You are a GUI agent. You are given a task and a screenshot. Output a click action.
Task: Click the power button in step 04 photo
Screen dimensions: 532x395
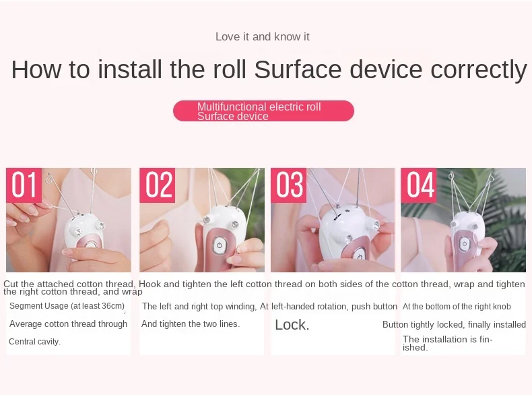coord(465,244)
